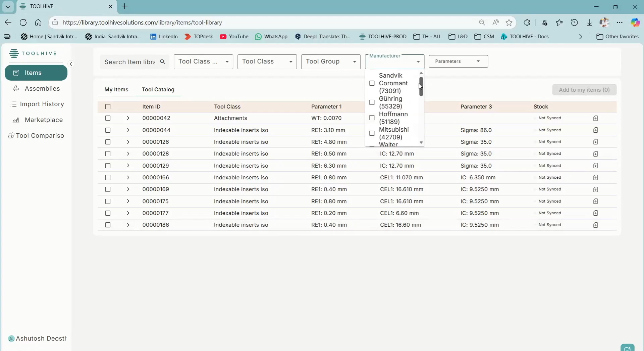Collapse the sidebar with the chevron arrow
Screen dimensions: 644x351
pos(71,64)
